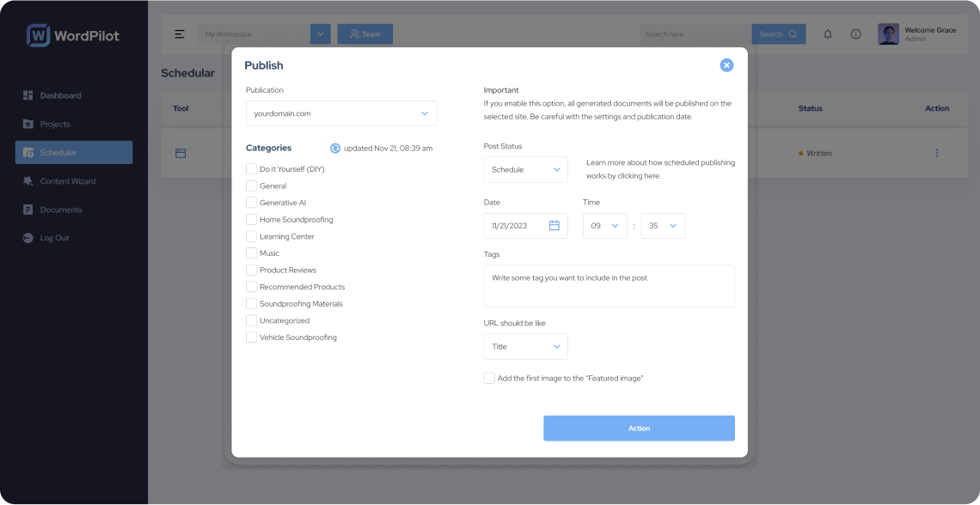The width and height of the screenshot is (980, 505).
Task: Expand the Post Status Schedule dropdown
Action: click(525, 169)
